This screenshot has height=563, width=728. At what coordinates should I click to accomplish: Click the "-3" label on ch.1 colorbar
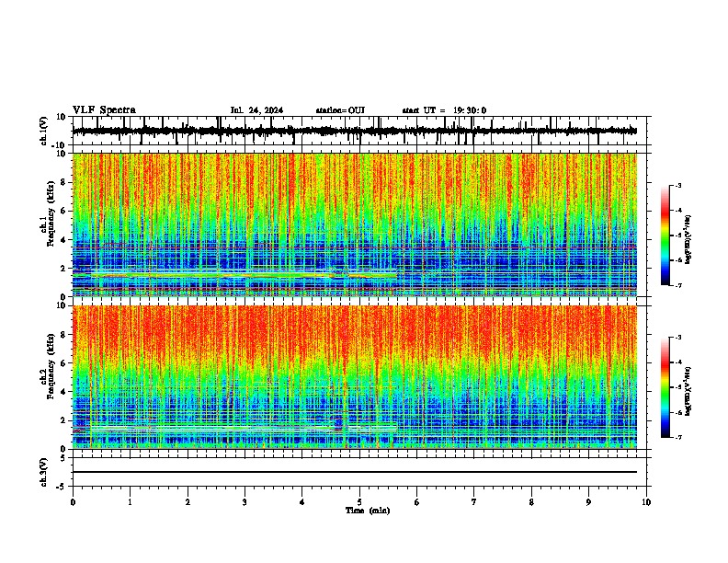click(x=677, y=185)
